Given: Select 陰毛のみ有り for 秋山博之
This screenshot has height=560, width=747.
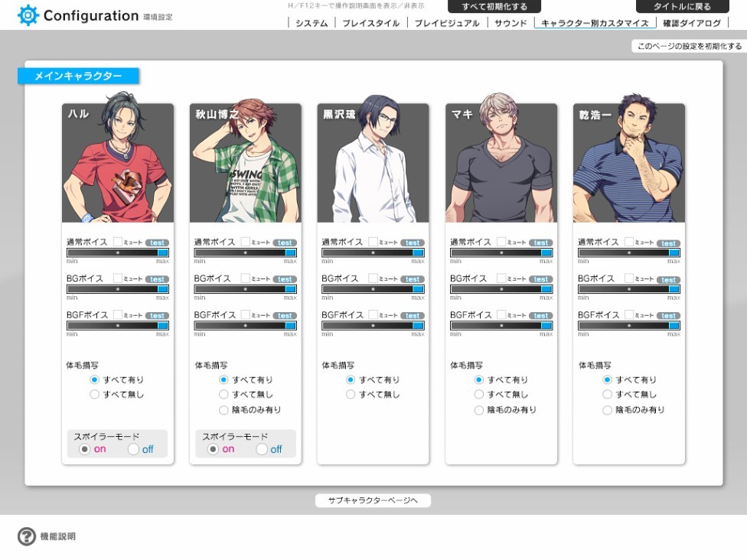Looking at the screenshot, I should point(223,410).
